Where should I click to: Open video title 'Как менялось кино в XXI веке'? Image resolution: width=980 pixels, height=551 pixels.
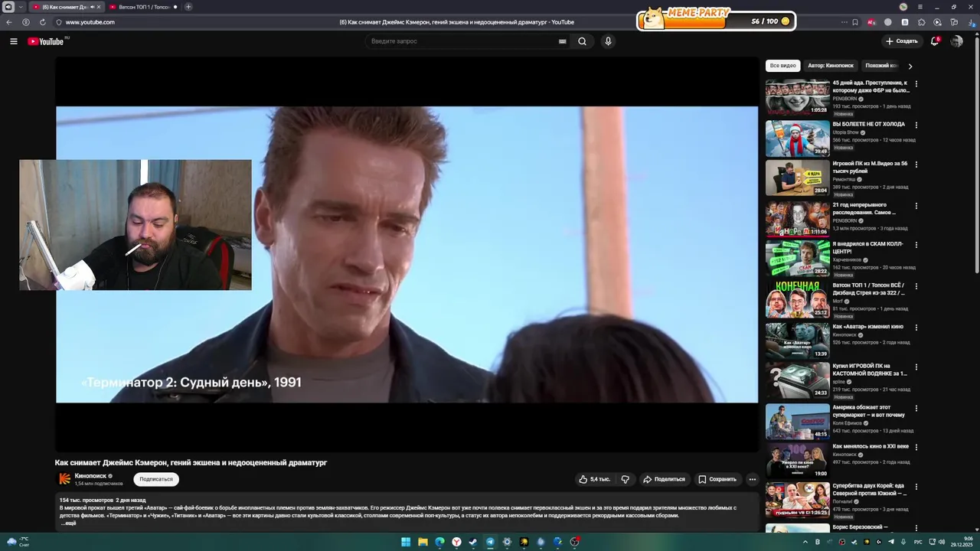coord(871,446)
